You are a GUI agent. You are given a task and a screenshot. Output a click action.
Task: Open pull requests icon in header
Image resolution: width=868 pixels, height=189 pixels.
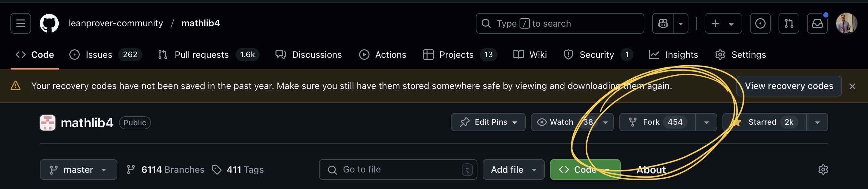(789, 23)
